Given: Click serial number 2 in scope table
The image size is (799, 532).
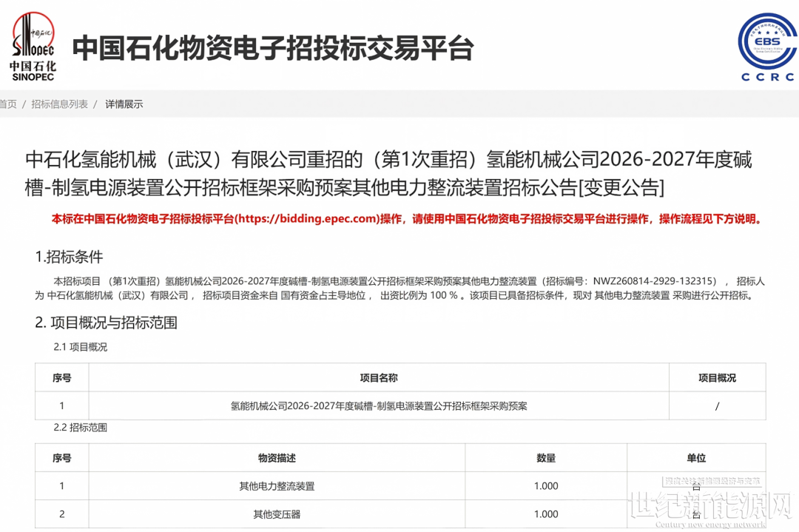Looking at the screenshot, I should [x=61, y=514].
